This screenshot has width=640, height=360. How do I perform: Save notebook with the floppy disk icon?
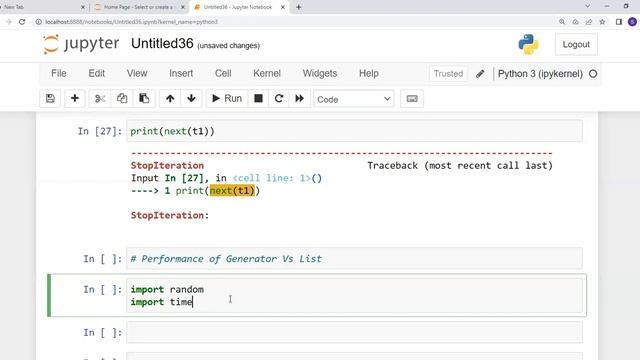pyautogui.click(x=50, y=99)
